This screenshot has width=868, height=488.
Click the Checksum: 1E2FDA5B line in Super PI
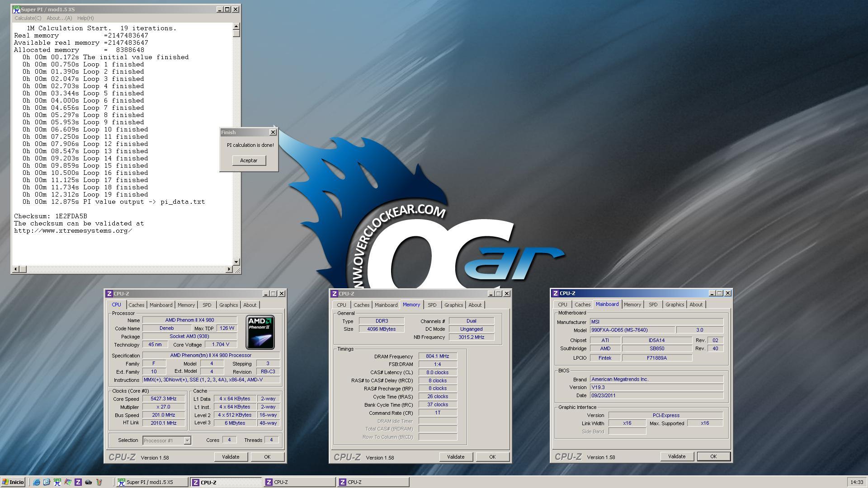point(51,216)
